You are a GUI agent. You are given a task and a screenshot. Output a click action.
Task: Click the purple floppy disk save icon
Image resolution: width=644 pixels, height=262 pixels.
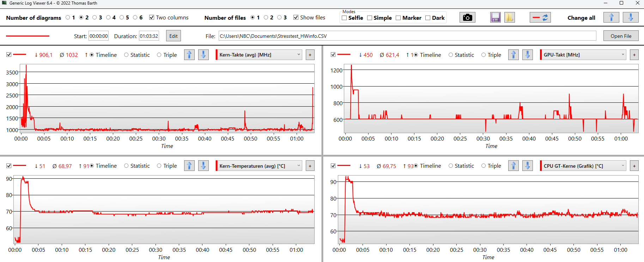click(496, 18)
